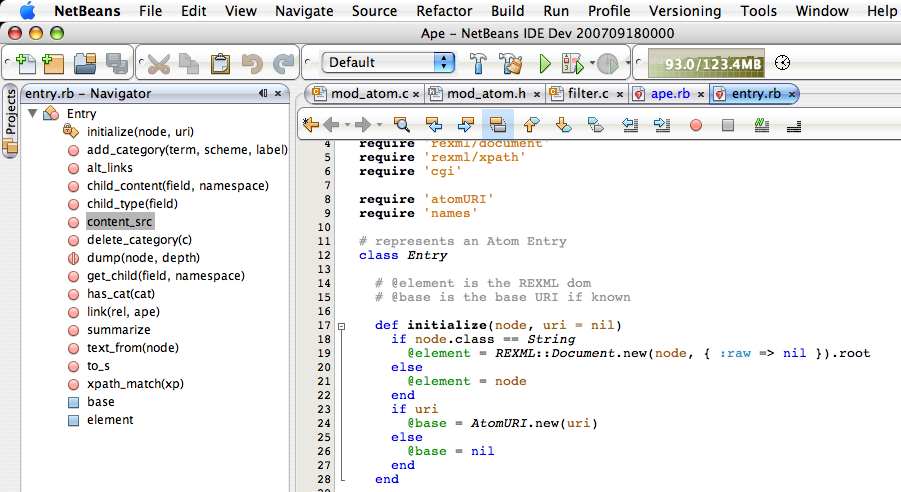This screenshot has height=492, width=901.
Task: Open the Default configuration dropdown
Action: 388,62
